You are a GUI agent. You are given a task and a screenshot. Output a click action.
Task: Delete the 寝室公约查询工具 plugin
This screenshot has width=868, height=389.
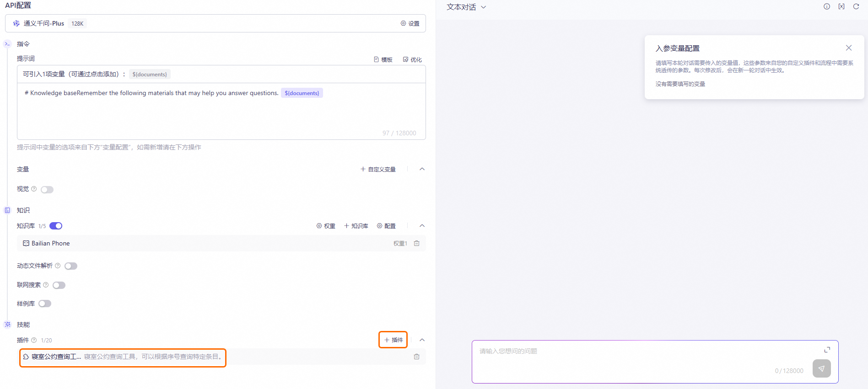[416, 357]
